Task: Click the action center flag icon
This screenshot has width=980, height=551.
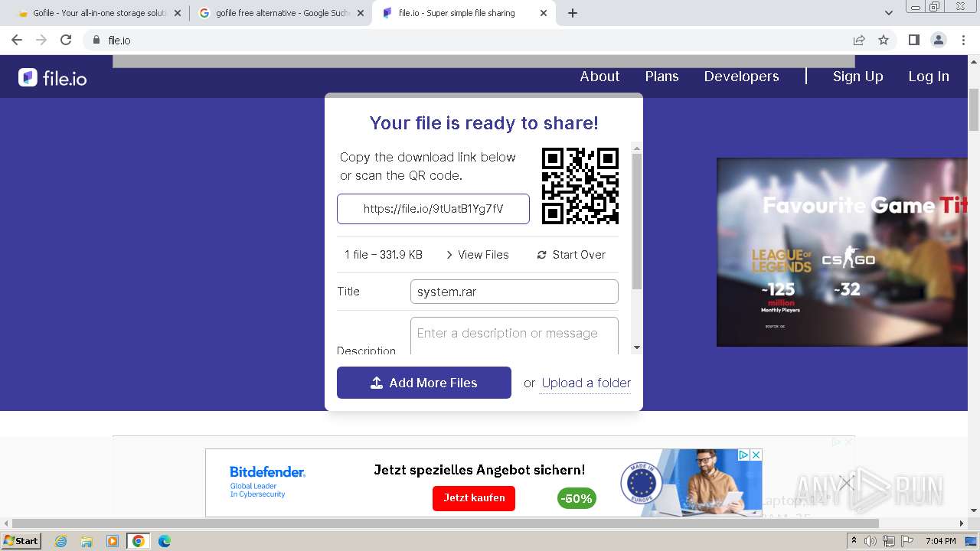Action: point(906,541)
